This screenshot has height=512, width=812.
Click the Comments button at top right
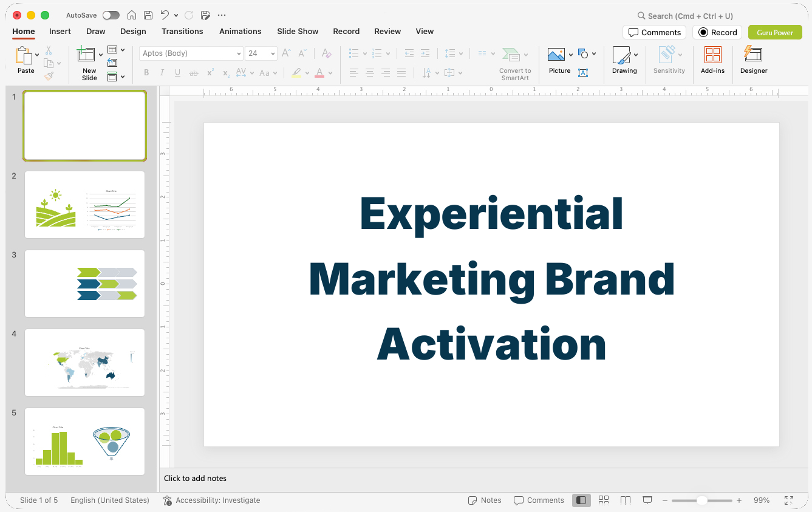pyautogui.click(x=654, y=32)
